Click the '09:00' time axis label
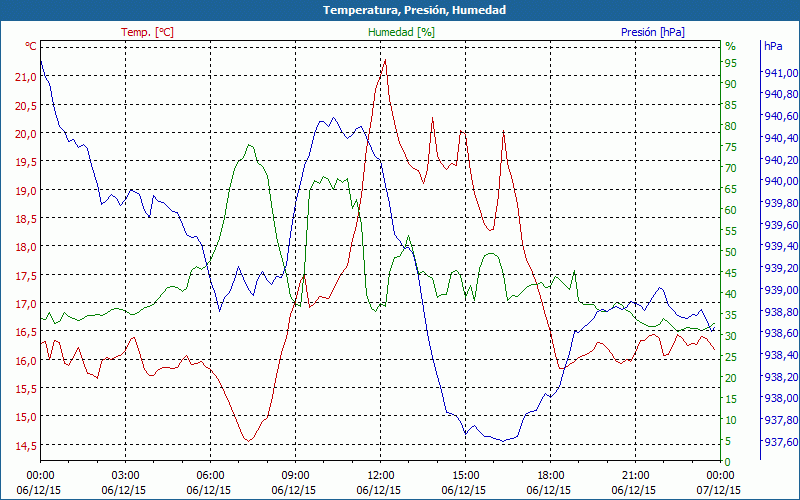Screen dimensions: 800x500 [295, 476]
